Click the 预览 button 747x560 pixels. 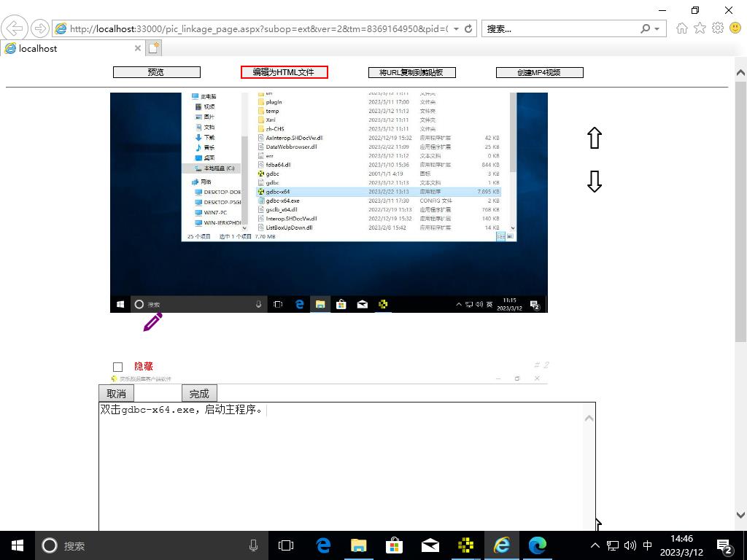(x=156, y=72)
